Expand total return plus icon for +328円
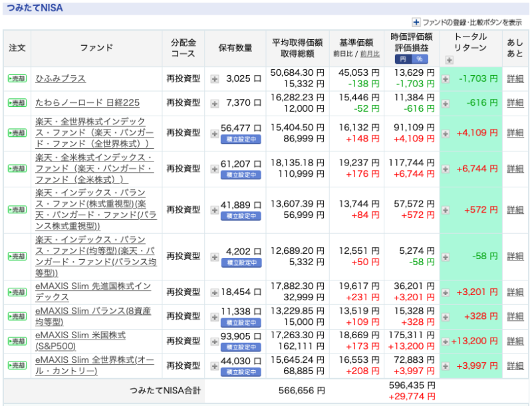Image resolution: width=532 pixels, height=406 pixels. point(446,317)
